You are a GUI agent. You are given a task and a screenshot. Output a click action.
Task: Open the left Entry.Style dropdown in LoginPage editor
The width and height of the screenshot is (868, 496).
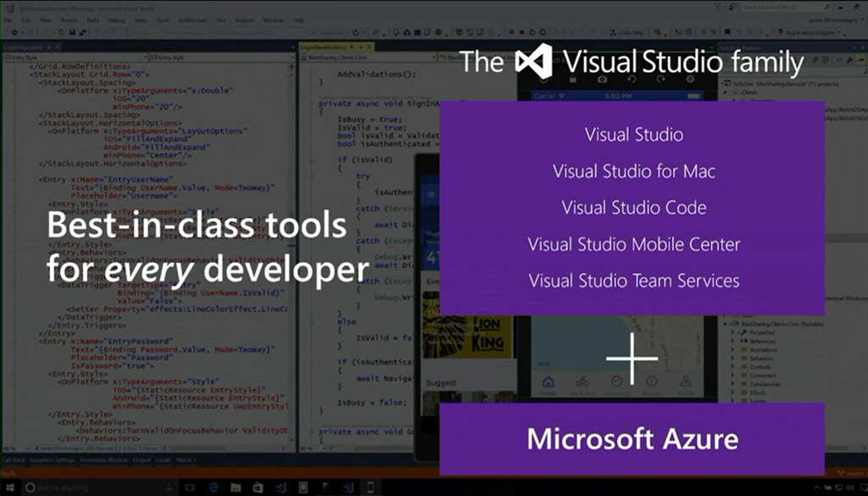click(75, 57)
